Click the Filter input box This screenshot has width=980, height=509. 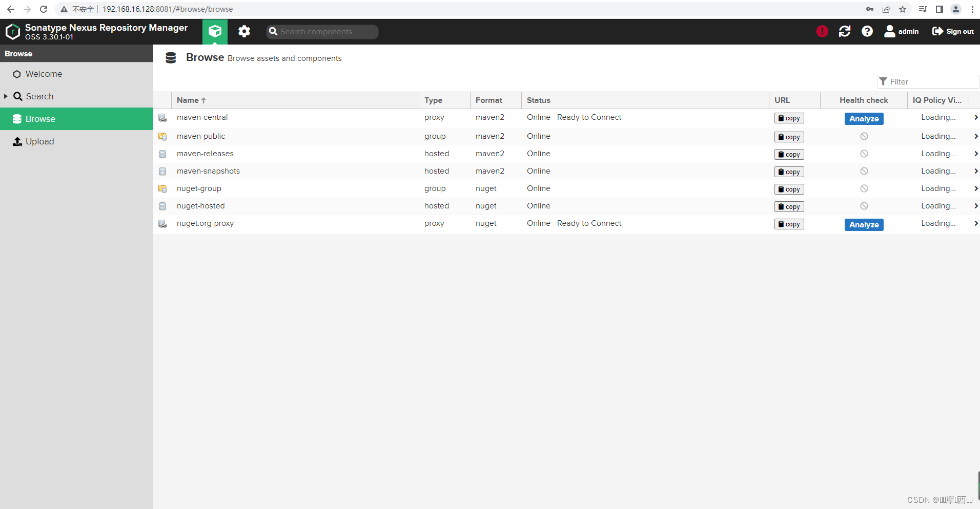click(928, 81)
